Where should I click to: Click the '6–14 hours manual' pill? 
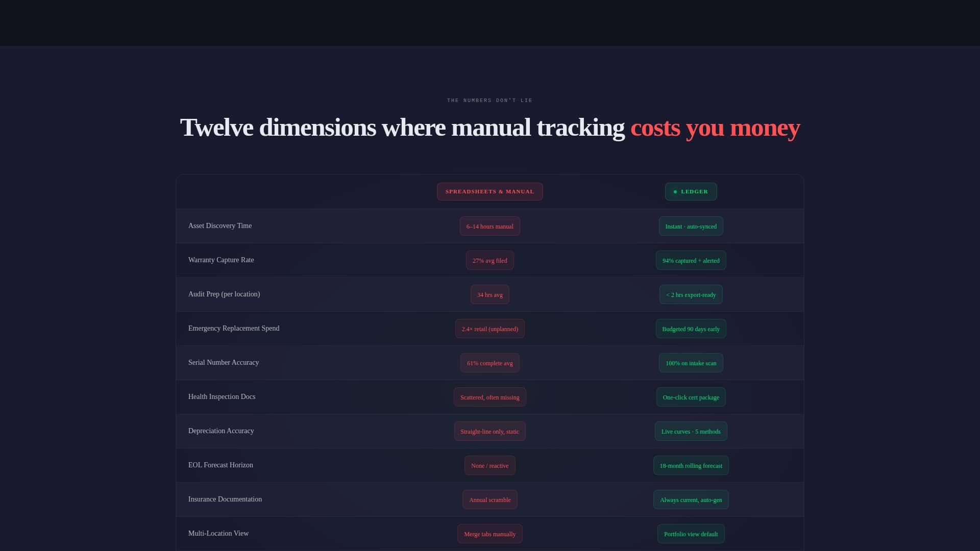pos(489,227)
